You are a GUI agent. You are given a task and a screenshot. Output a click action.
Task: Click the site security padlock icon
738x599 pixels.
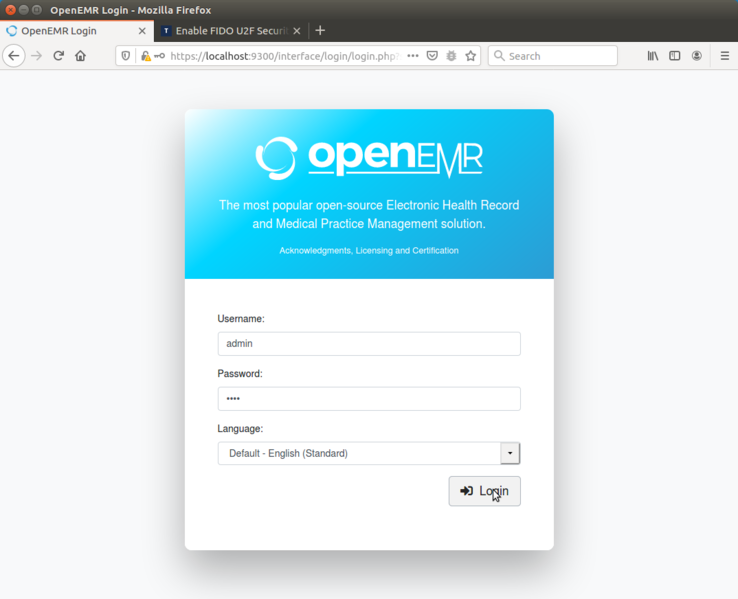(145, 56)
